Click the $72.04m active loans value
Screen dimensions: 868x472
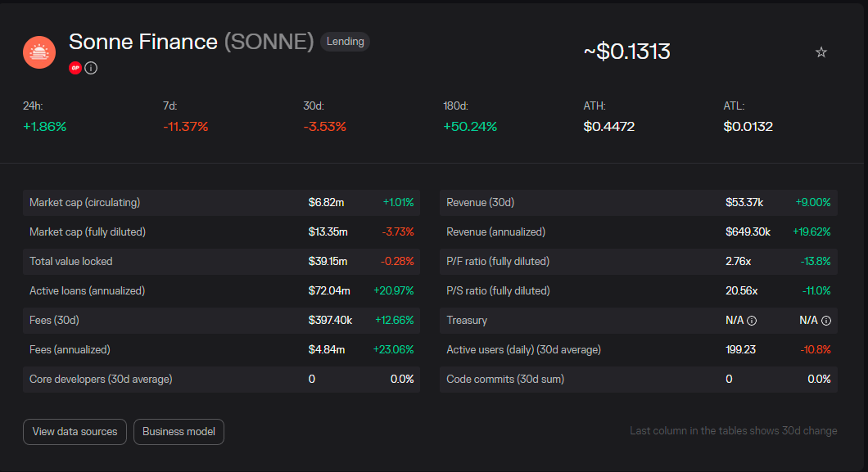click(x=329, y=290)
